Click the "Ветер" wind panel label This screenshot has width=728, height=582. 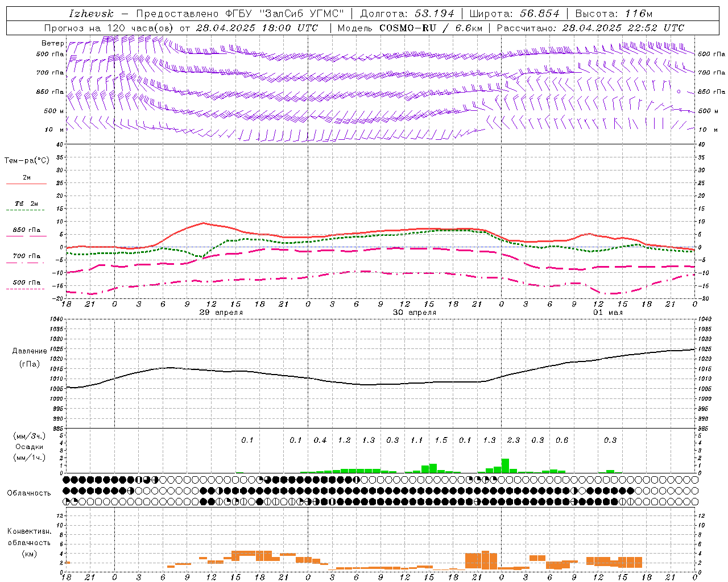[52, 43]
